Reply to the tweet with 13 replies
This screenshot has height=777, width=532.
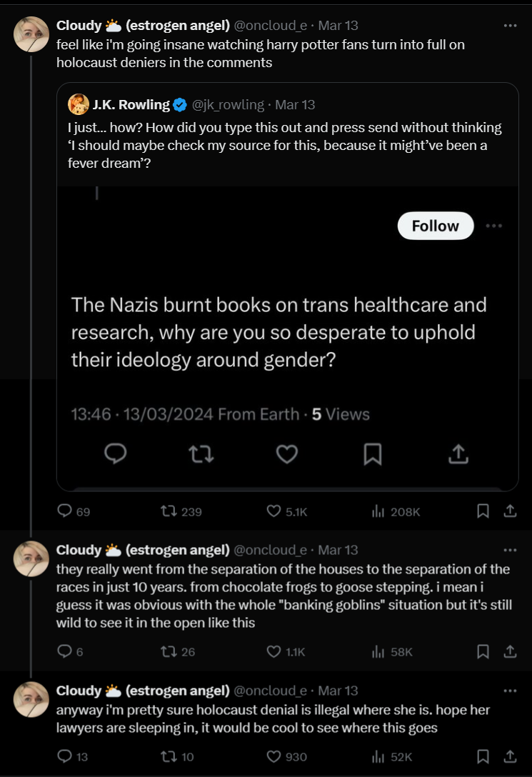coord(65,756)
